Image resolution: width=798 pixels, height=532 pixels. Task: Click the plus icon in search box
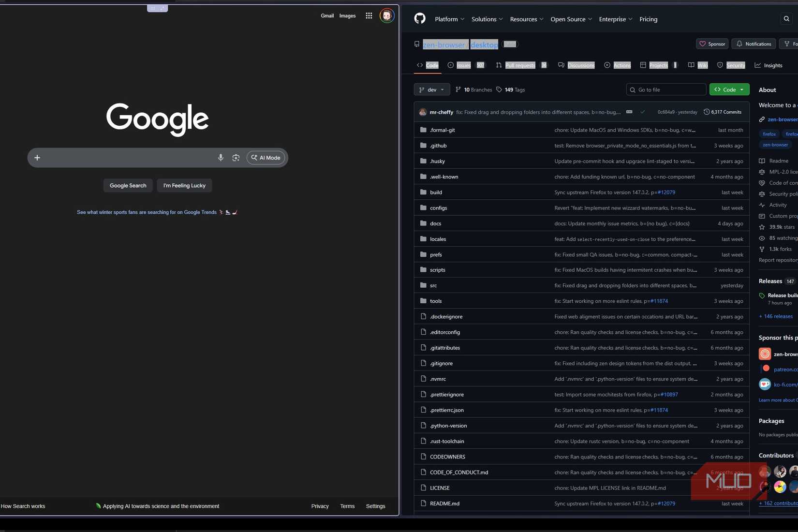37,158
